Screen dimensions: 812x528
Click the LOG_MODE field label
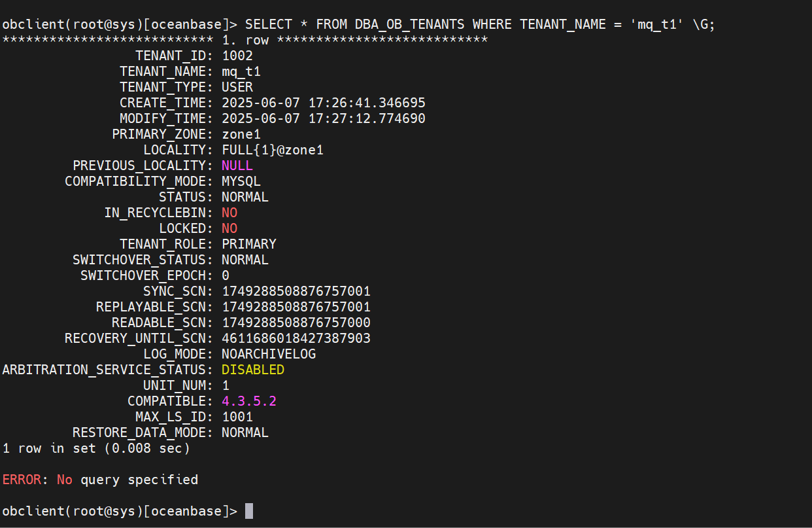(178, 354)
